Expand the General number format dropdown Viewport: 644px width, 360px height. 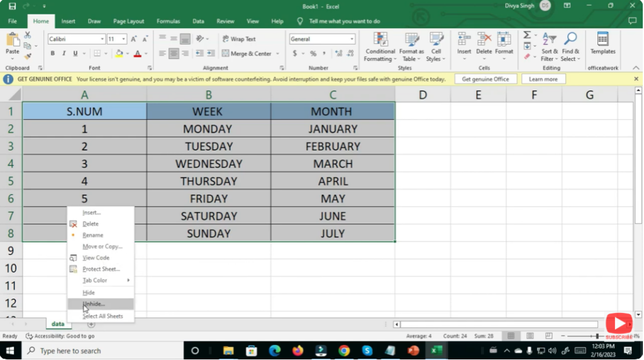coord(352,39)
